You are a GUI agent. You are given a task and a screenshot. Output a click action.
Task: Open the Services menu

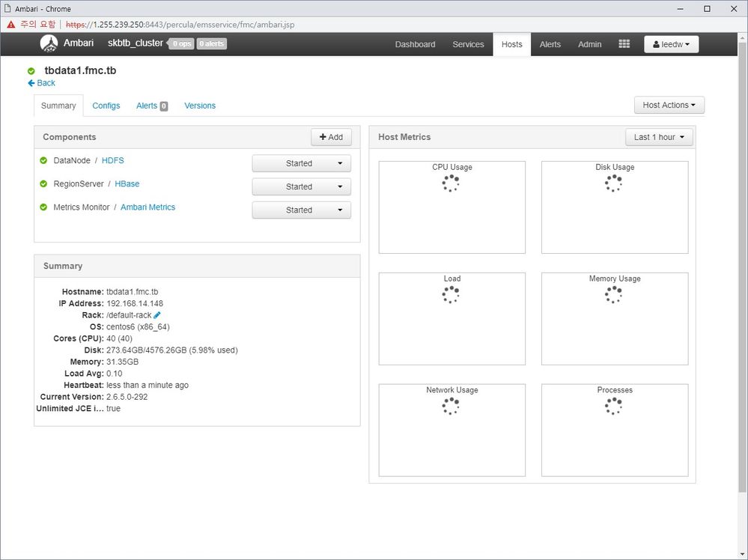pyautogui.click(x=468, y=44)
